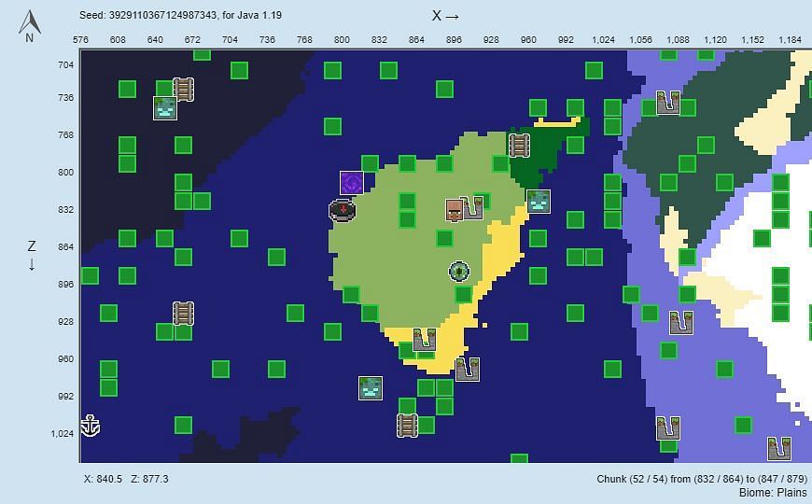Select slime chunk directly north of ruined portal

pos(370,163)
